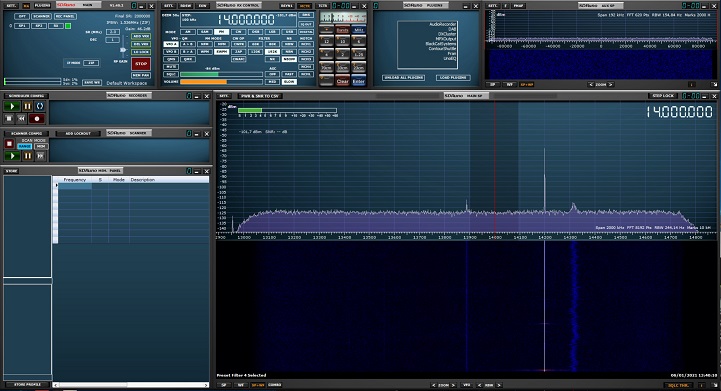Click the Bands keypad button

[342, 30]
